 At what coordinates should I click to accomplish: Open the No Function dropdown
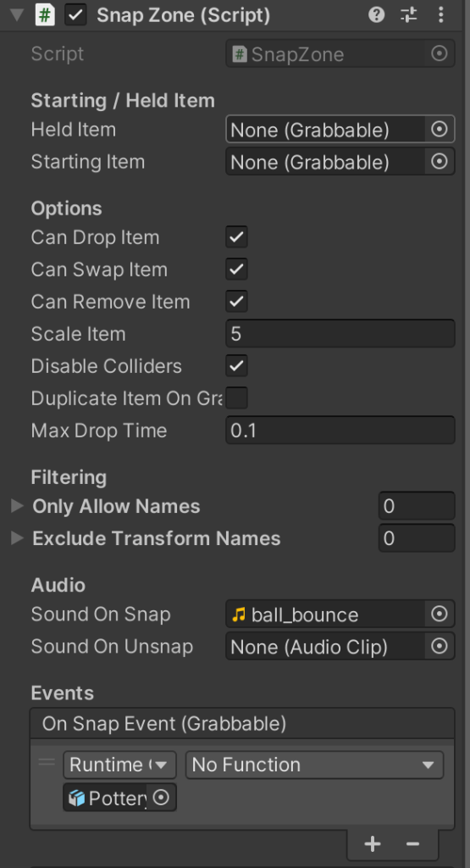[314, 765]
